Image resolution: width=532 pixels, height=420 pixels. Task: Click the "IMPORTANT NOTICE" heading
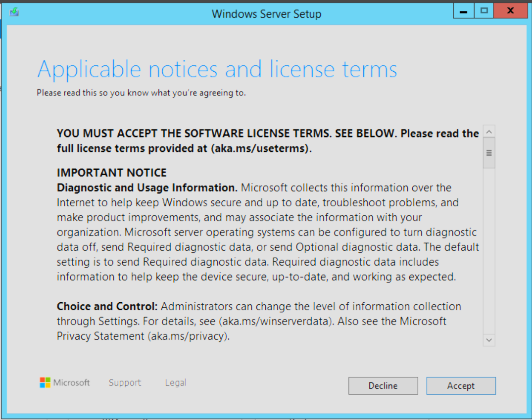point(111,173)
